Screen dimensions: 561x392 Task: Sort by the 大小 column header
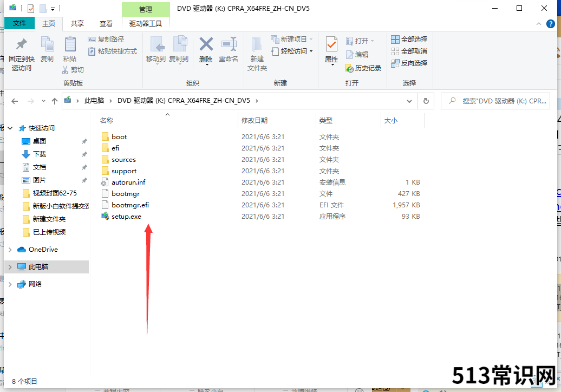pyautogui.click(x=391, y=121)
